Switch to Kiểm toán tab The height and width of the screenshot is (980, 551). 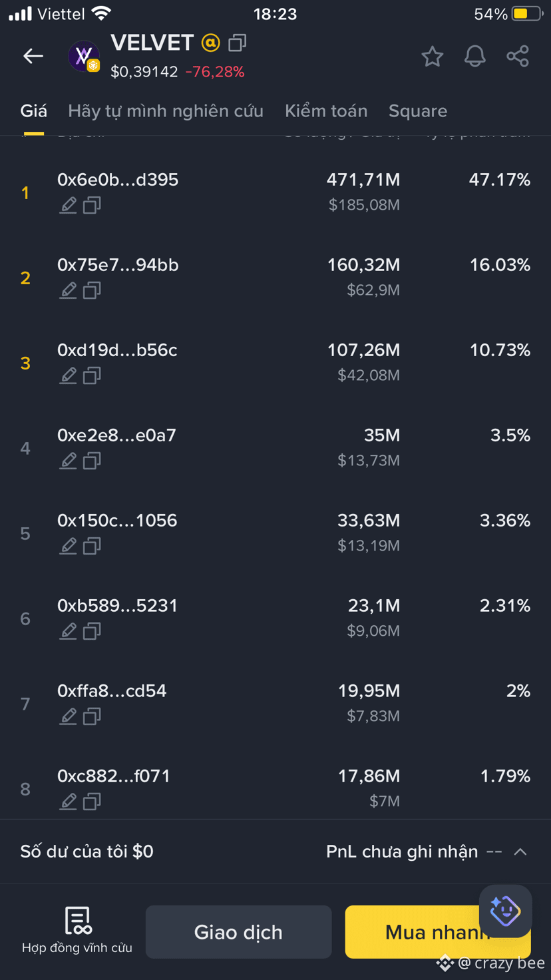(x=326, y=111)
